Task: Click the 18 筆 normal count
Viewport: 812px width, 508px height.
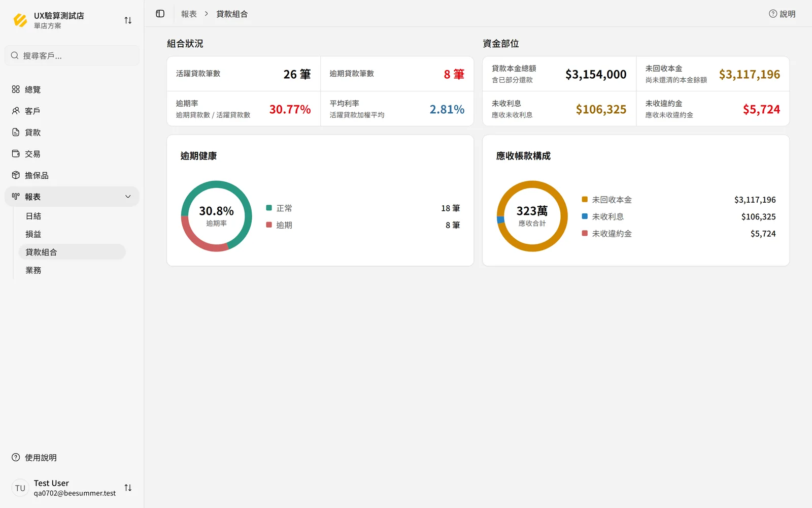Action: click(x=451, y=208)
